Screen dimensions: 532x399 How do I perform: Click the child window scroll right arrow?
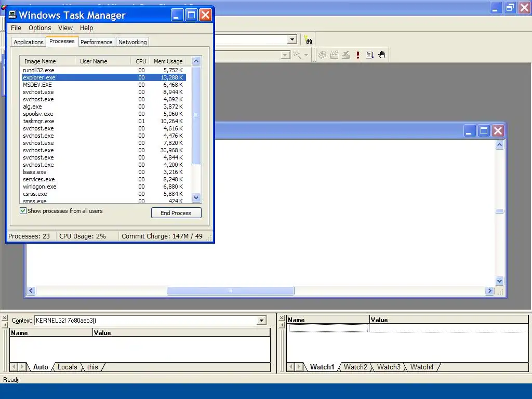click(x=489, y=291)
